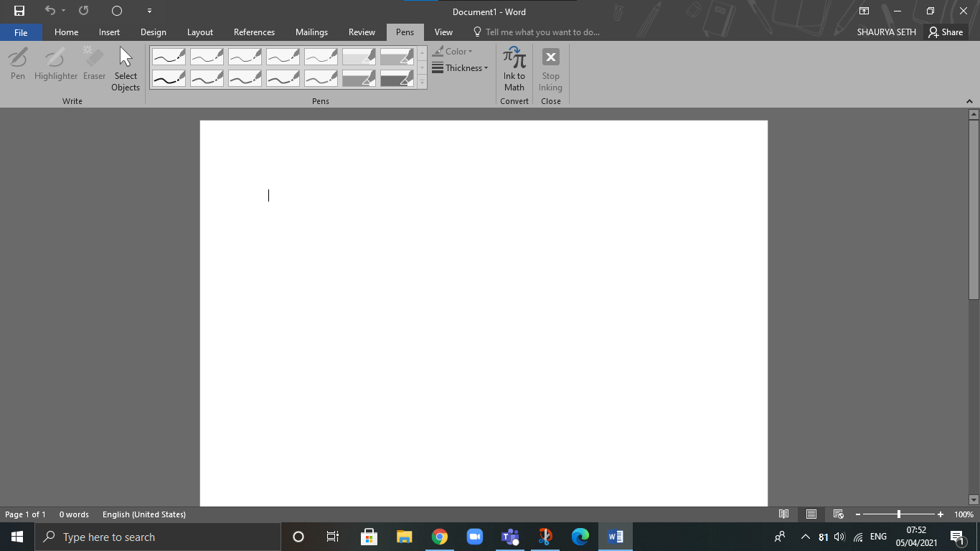Switch to the Home tab

pos(67,32)
